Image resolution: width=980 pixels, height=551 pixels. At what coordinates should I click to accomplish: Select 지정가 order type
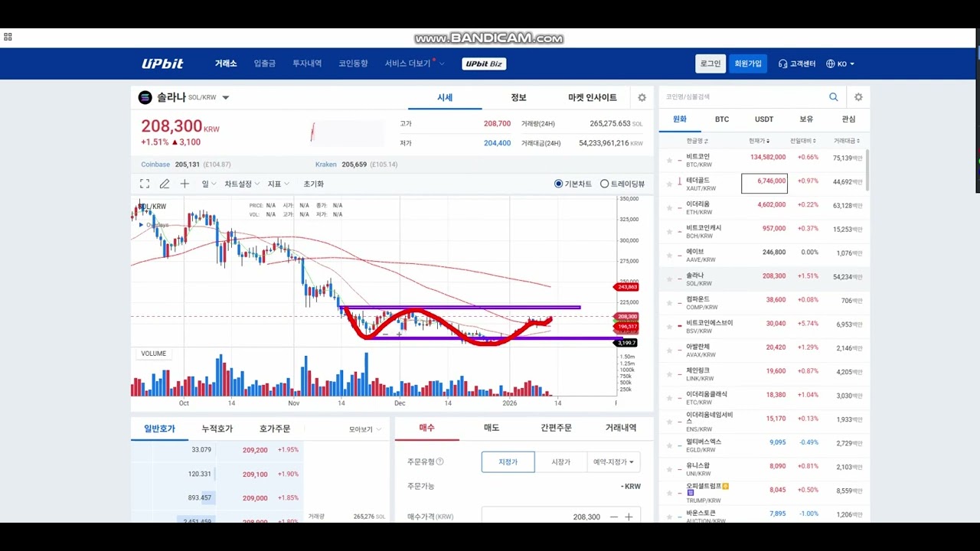(x=508, y=461)
